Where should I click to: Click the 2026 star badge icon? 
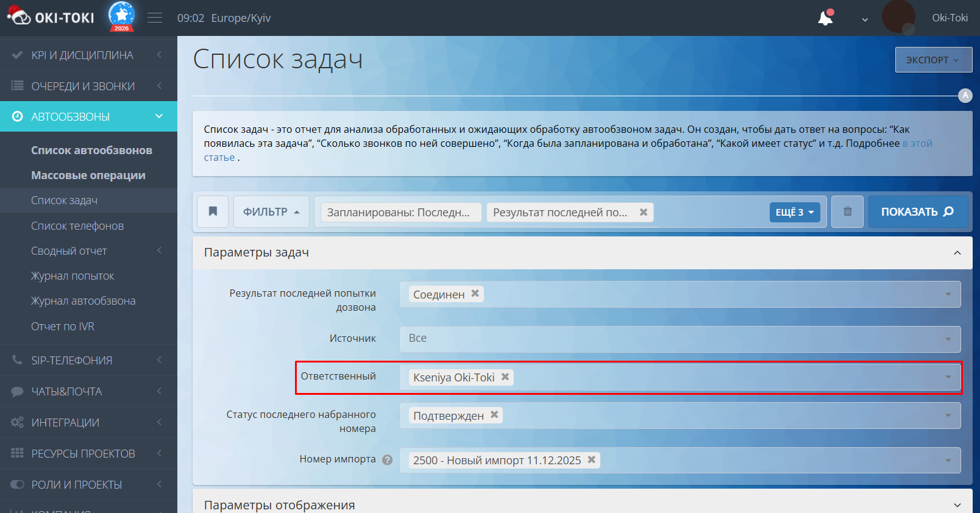[x=121, y=16]
